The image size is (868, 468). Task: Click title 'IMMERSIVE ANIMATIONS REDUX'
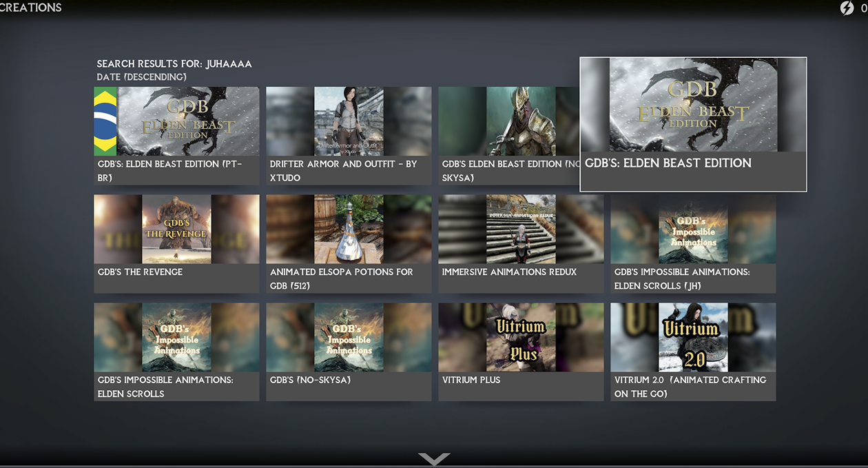[x=509, y=272]
